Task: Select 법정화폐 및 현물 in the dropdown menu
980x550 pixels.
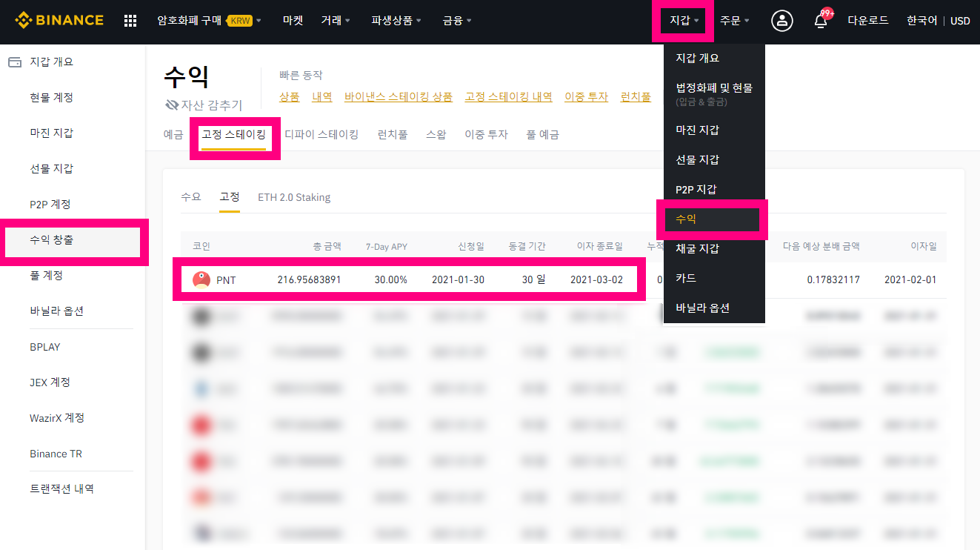Action: pyautogui.click(x=714, y=93)
